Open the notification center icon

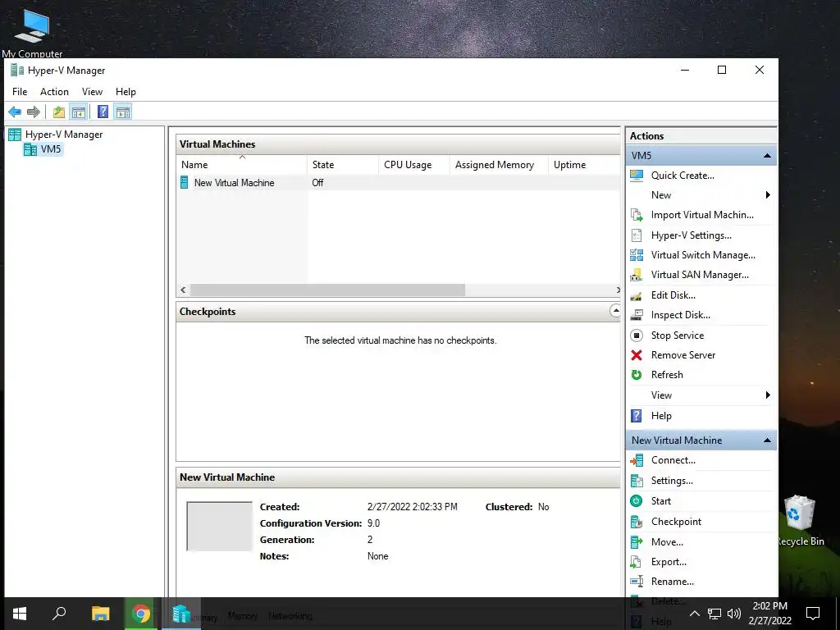coord(813,614)
